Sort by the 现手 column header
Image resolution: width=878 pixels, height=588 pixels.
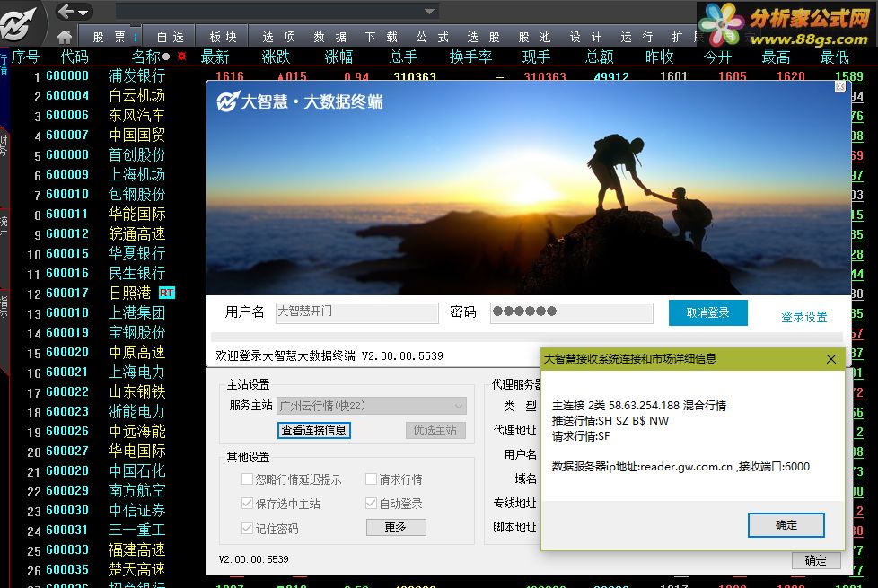[536, 57]
